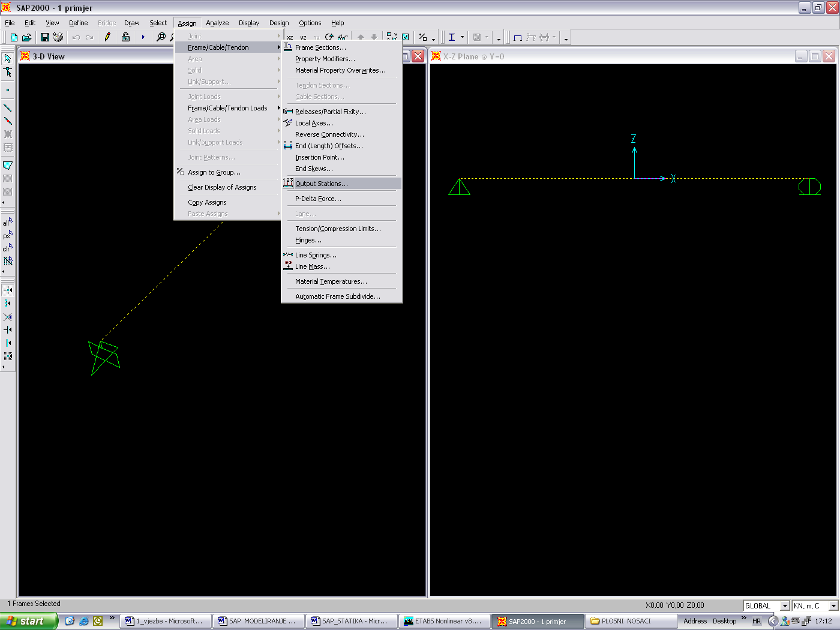840x630 pixels.
Task: Click Assign to Group… menu item
Action: point(228,172)
